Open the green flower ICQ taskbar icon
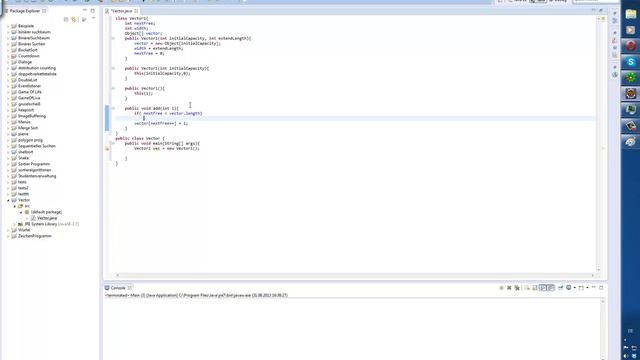This screenshot has width=640, height=360. point(631,78)
